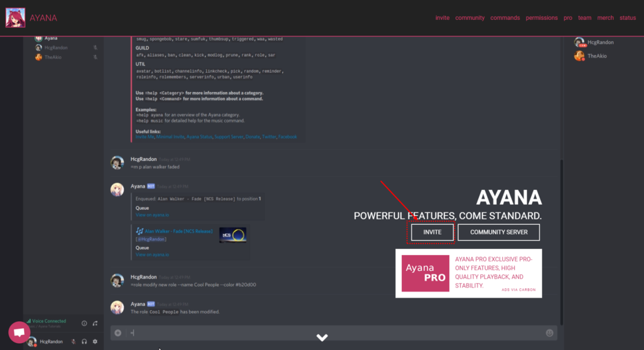The width and height of the screenshot is (644, 350).
Task: Click Ayana avatar on 'role has been modified' message
Action: pyautogui.click(x=117, y=308)
